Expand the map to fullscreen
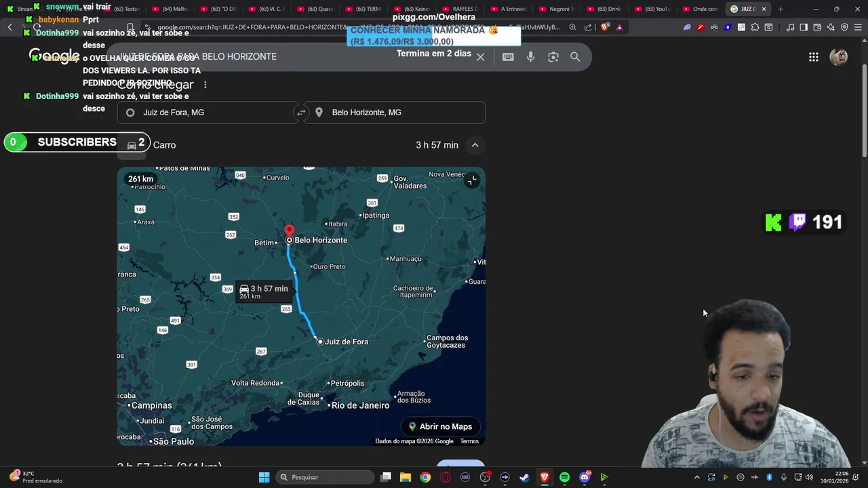This screenshot has height=488, width=868. [471, 180]
